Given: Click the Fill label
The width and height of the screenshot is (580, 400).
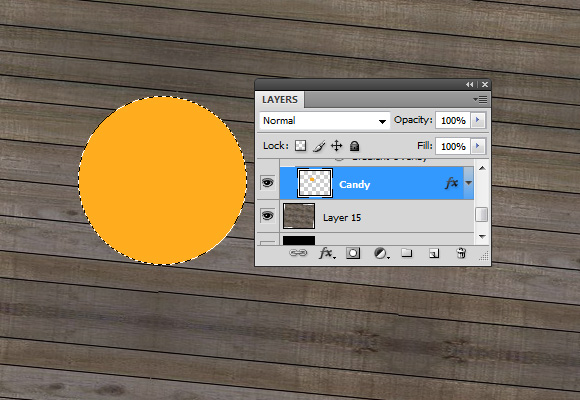Looking at the screenshot, I should coord(425,146).
